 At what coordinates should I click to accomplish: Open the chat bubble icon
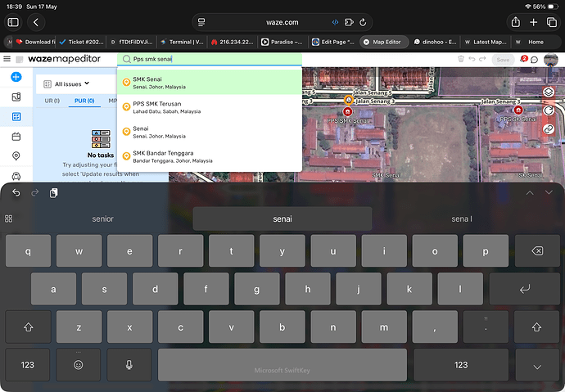pyautogui.click(x=535, y=60)
